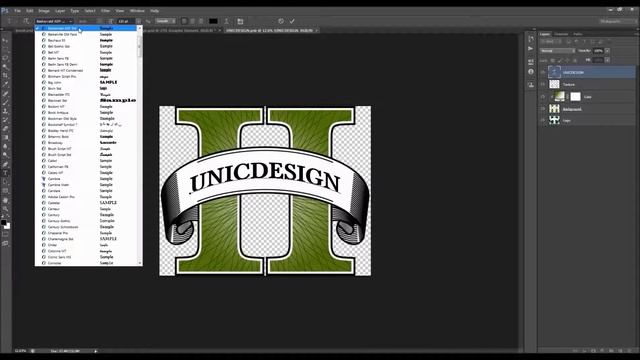The image size is (640, 360).
Task: Open the anti-aliasing method dropdown
Action: [x=165, y=21]
